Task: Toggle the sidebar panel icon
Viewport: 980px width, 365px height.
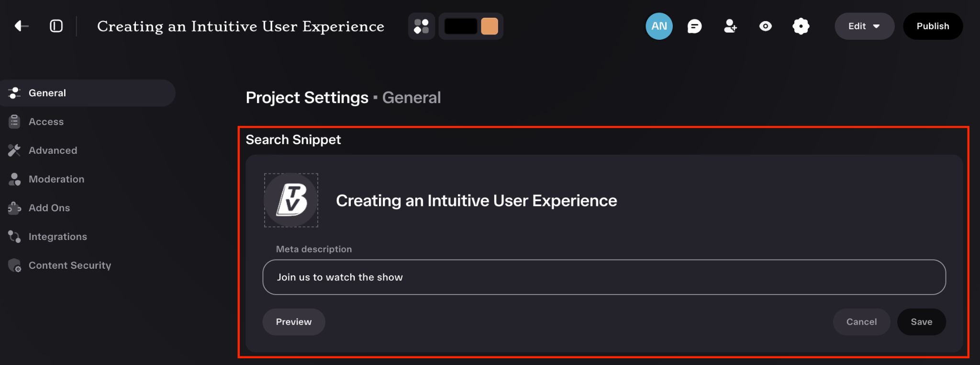Action: (x=56, y=26)
